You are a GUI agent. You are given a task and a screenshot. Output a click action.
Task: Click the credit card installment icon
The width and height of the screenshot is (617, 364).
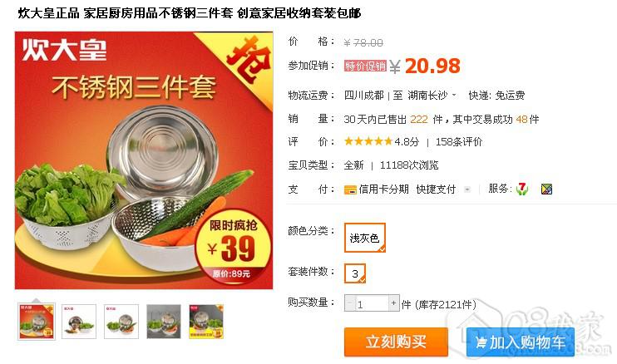pos(350,189)
